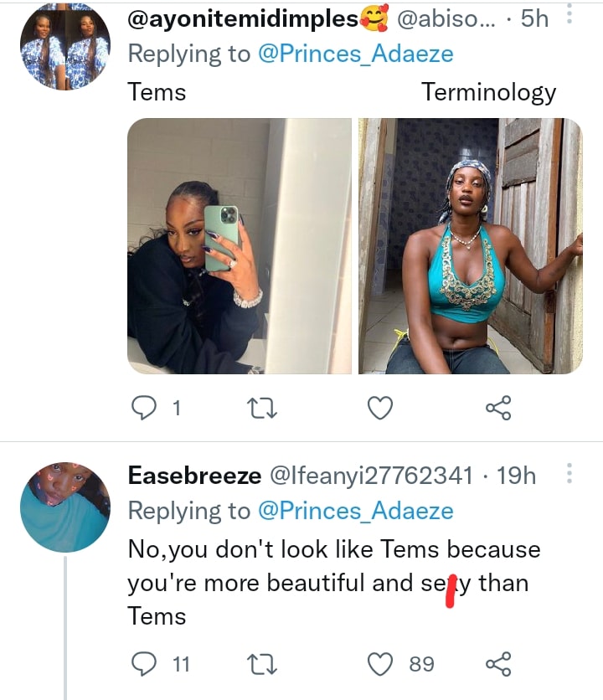Open @Princes_Adaeze link in Easebreeze reply
603x700 pixels.
(x=356, y=511)
